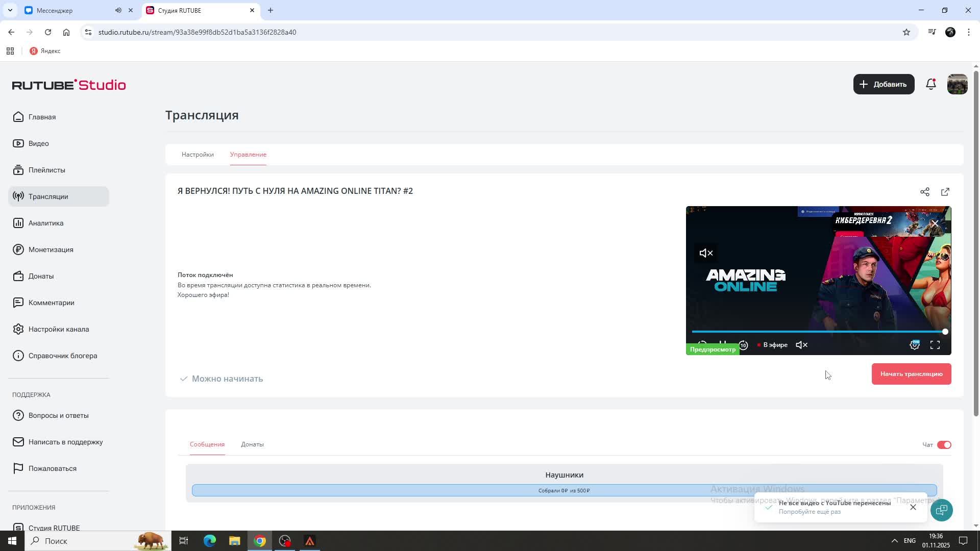Image resolution: width=980 pixels, height=551 pixels.
Task: Expand the browser tab search arrow
Action: tap(10, 10)
